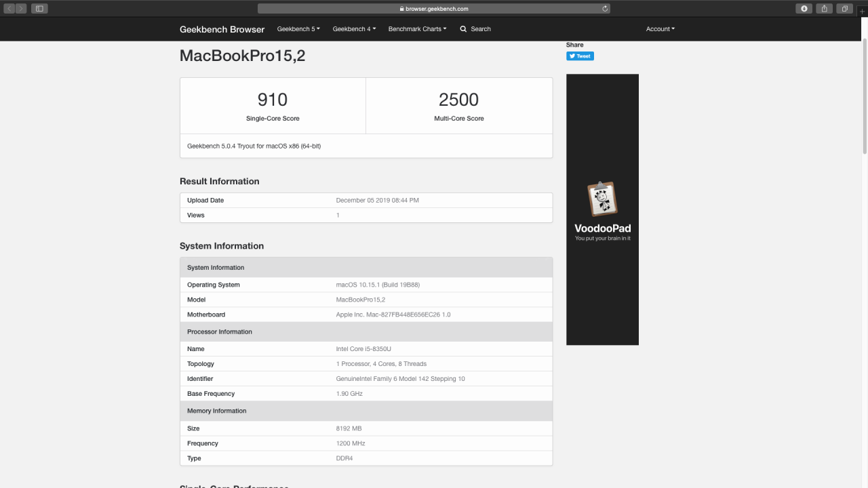
Task: Select the 8192 MB memory size
Action: [349, 428]
